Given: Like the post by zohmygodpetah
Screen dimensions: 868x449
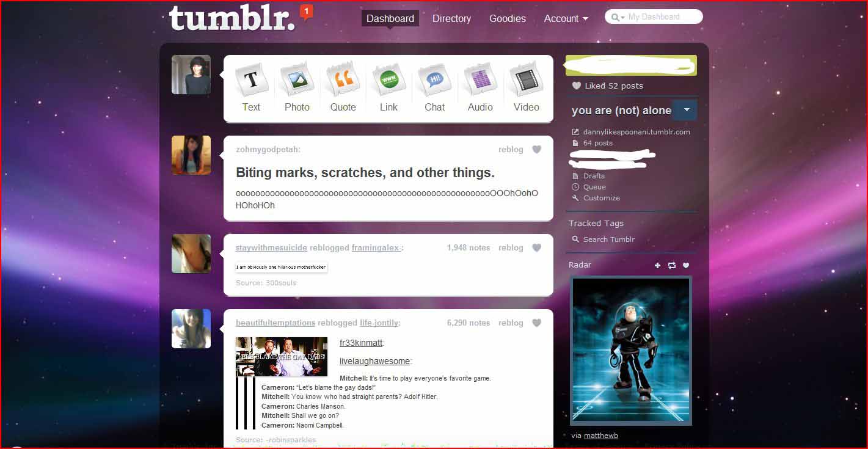Looking at the screenshot, I should point(536,149).
